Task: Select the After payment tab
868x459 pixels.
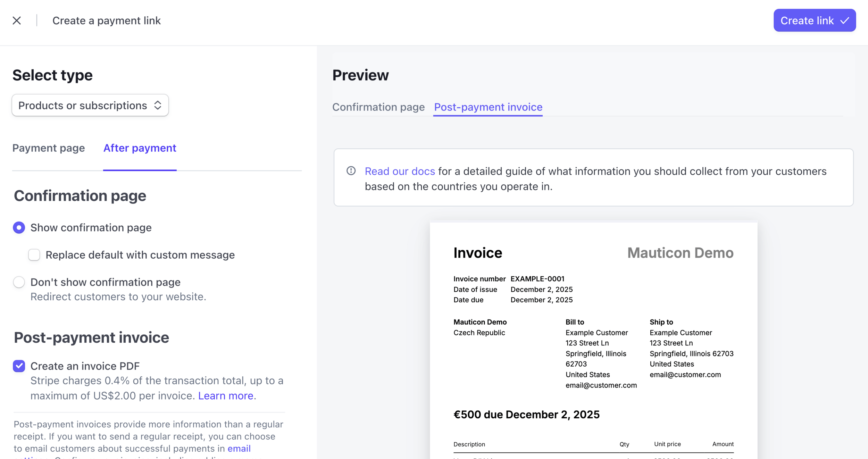Action: point(140,148)
